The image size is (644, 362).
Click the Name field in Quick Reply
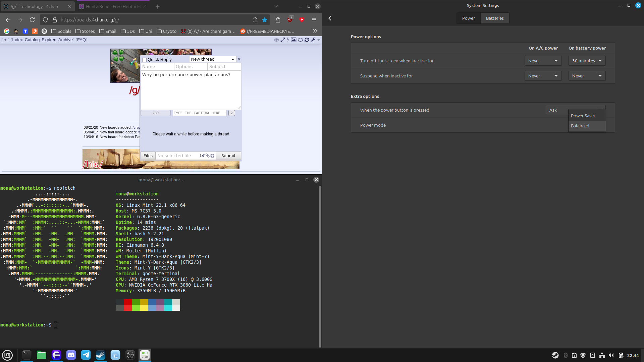pos(157,67)
